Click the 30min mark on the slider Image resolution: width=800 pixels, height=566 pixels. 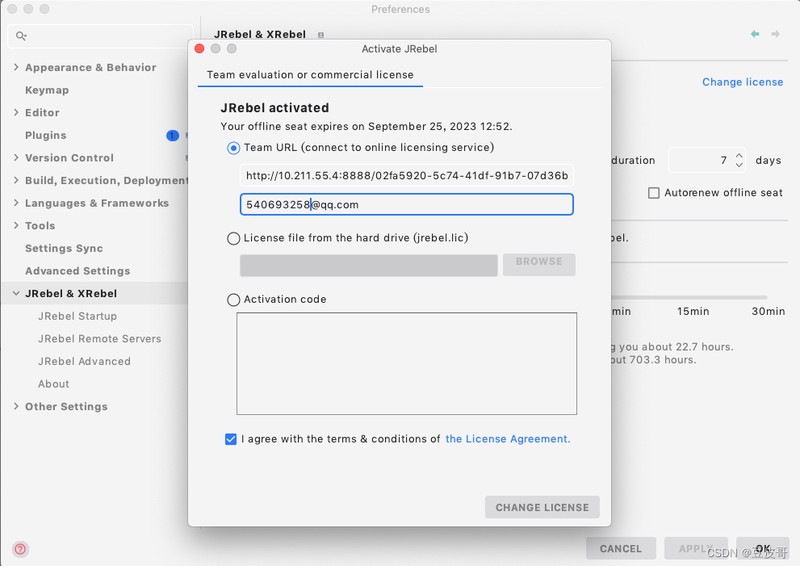pyautogui.click(x=768, y=311)
